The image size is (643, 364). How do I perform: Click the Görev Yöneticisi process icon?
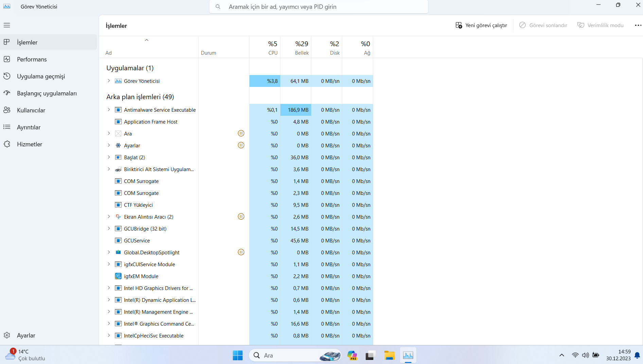pos(118,81)
